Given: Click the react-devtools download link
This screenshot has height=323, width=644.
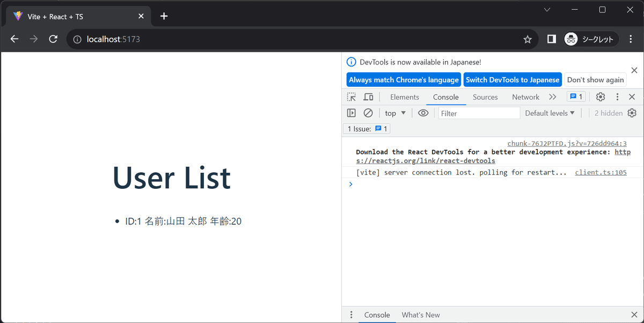Looking at the screenshot, I should tap(425, 160).
